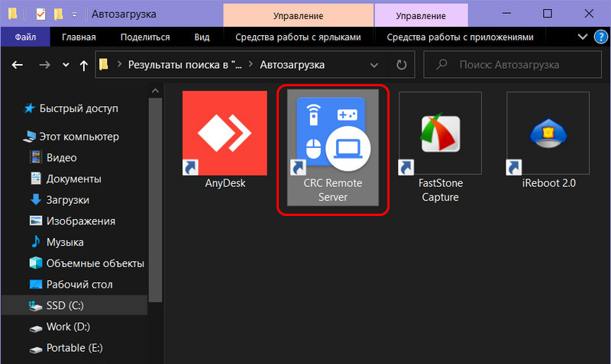
Task: Expand the breadcrumb chevron before Результаты поиска
Action: click(x=119, y=64)
